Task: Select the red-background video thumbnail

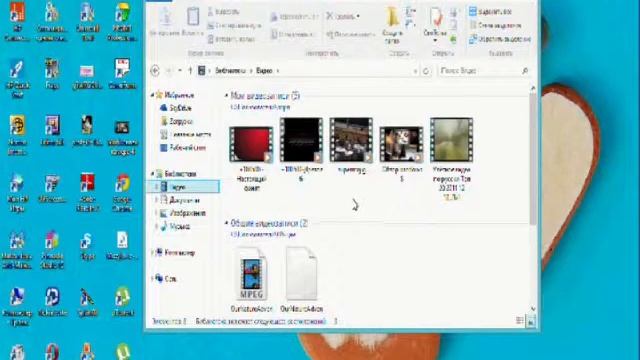Action: 251,144
